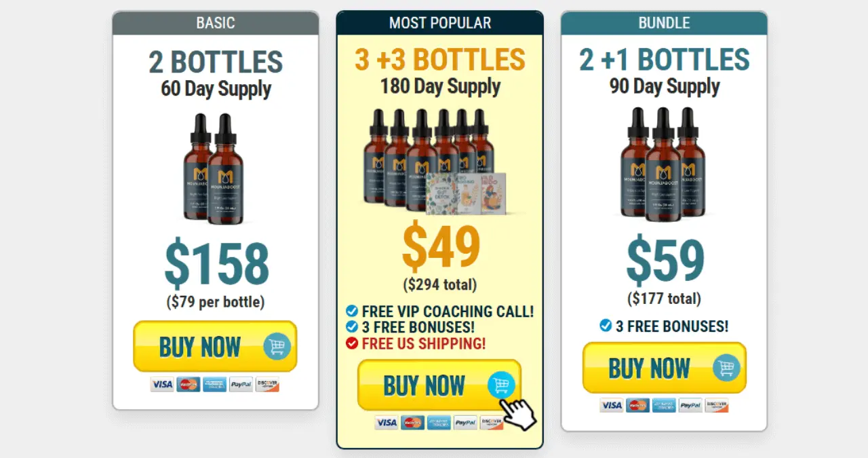Click the cart icon on Most Popular Buy Now

tap(501, 385)
